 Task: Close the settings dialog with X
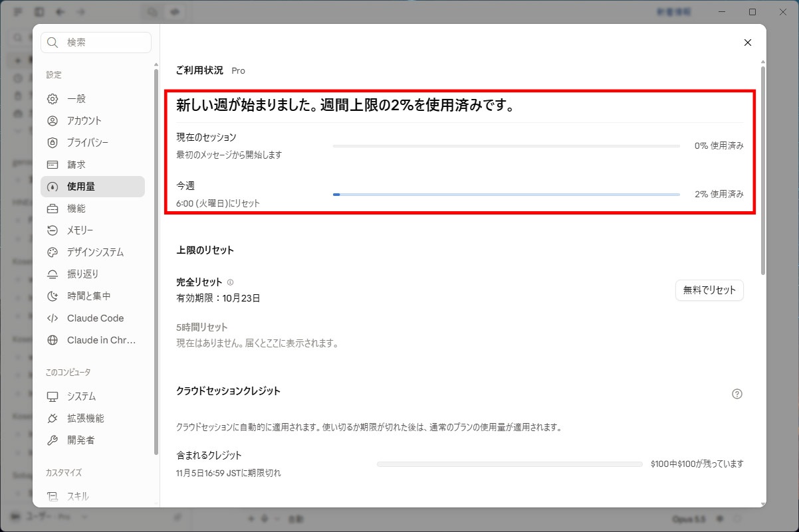coord(748,43)
